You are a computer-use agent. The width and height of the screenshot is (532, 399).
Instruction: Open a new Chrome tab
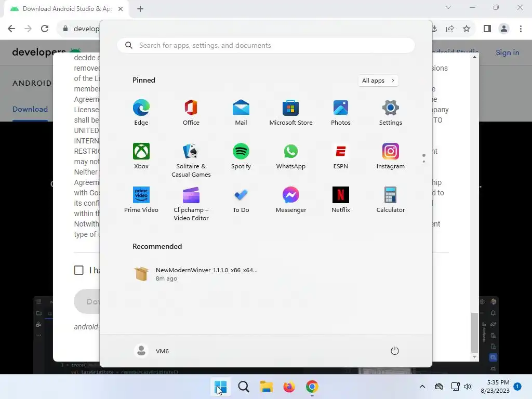coord(140,9)
